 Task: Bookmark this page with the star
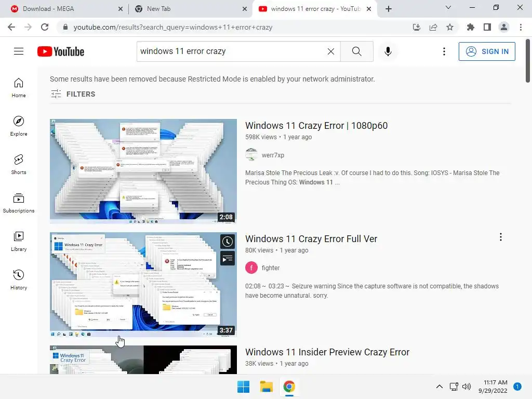tap(450, 27)
